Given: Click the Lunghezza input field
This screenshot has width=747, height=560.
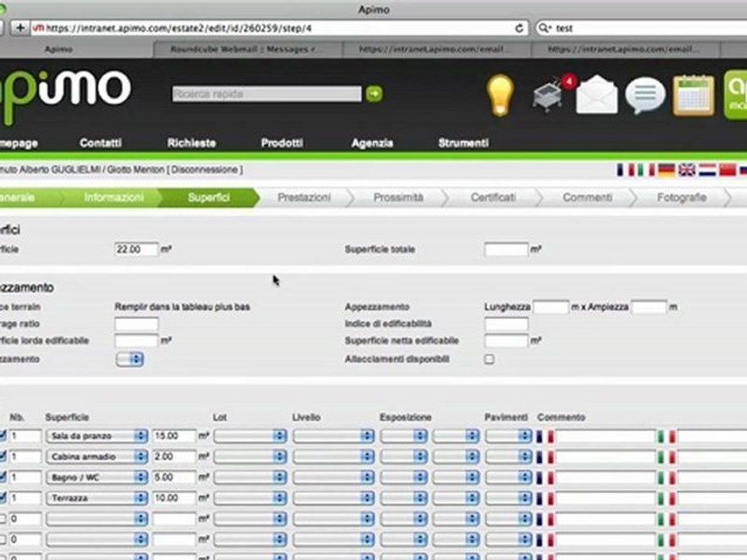Looking at the screenshot, I should pos(551,307).
